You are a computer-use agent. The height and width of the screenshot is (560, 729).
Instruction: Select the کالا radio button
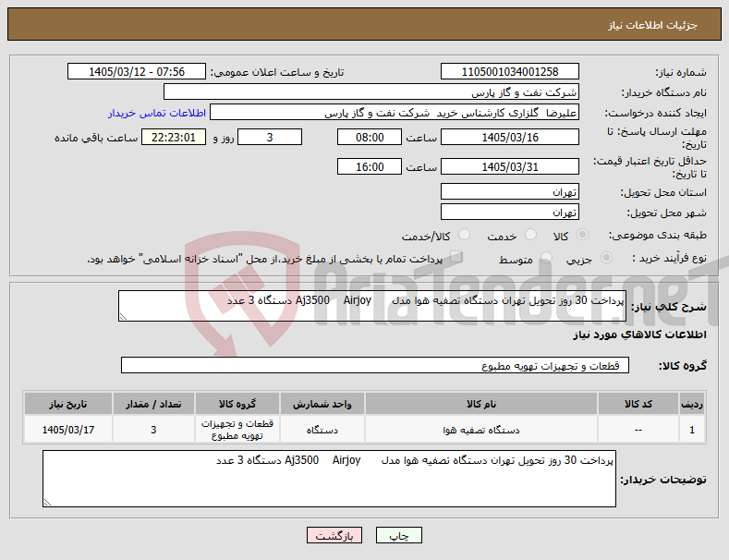tap(582, 235)
